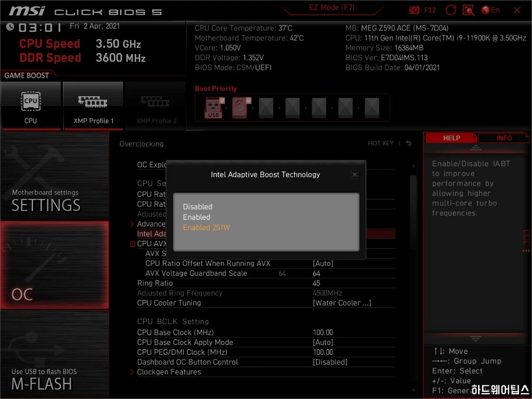
Task: Switch to the INFO tab
Action: tap(504, 138)
